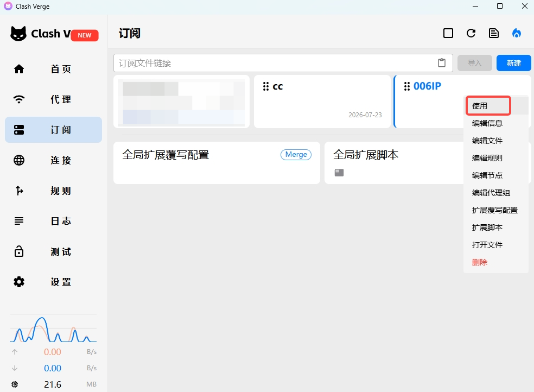Viewport: 534px width, 392px height.
Task: Click the subscription server icon
Action: 19,130
